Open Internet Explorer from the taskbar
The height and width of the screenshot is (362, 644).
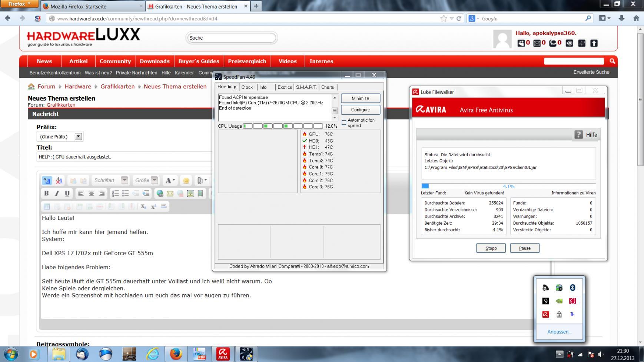pyautogui.click(x=152, y=354)
